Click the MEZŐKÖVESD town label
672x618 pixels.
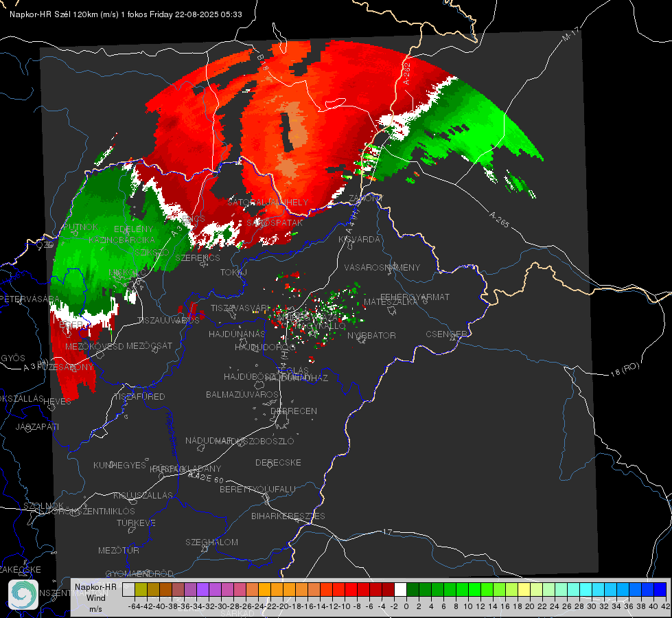point(94,346)
